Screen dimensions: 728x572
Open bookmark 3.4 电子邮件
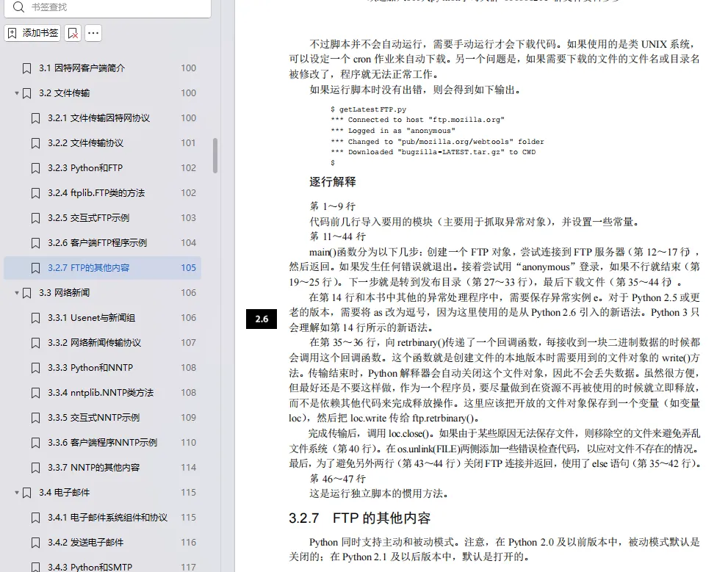point(64,493)
